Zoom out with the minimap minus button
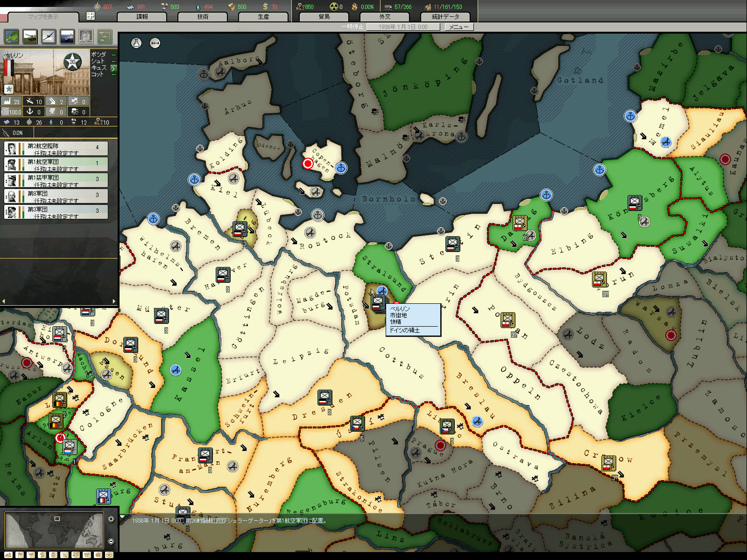Screen dimensions: 747x560 coord(111,541)
